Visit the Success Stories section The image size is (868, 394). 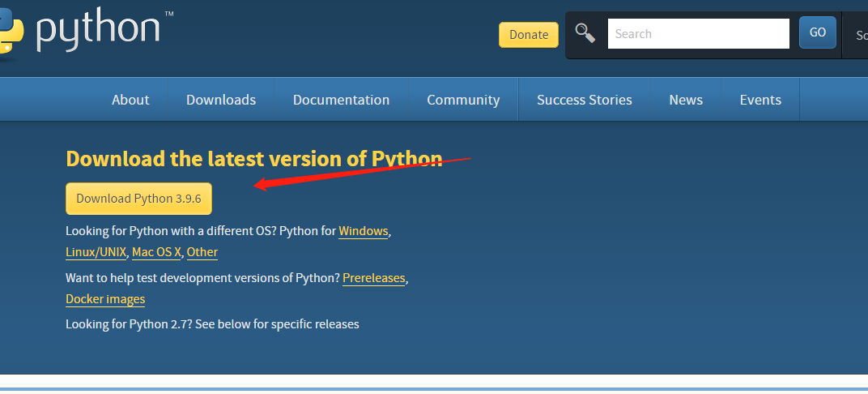point(584,100)
